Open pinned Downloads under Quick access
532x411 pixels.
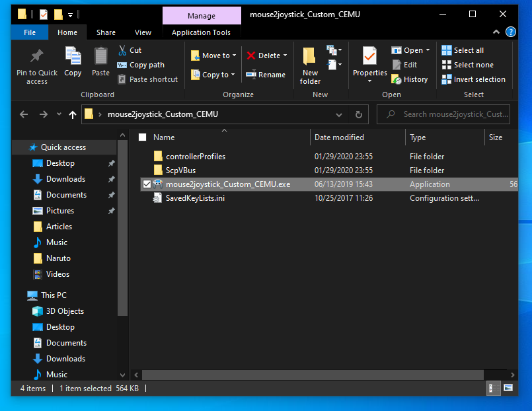[x=65, y=179]
